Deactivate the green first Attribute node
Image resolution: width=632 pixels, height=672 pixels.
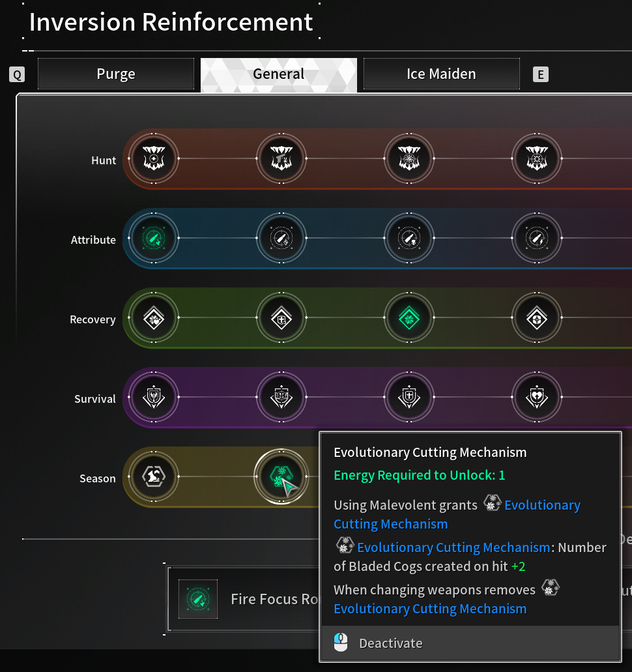pyautogui.click(x=154, y=238)
